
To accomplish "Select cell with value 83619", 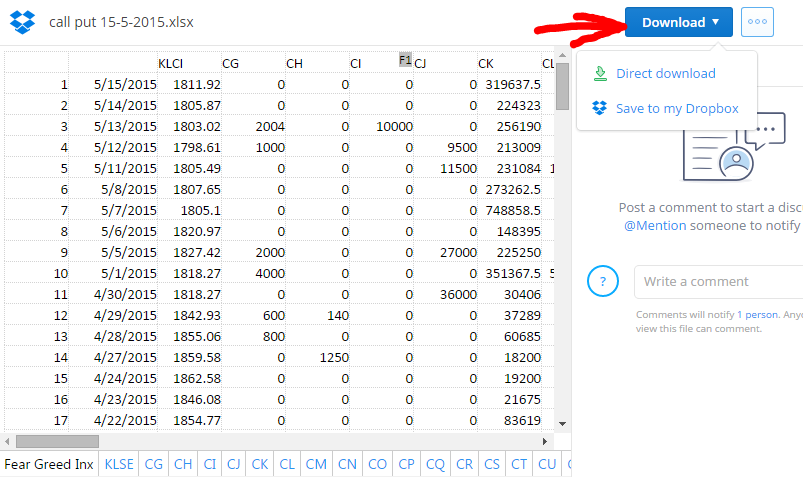I will point(510,420).
